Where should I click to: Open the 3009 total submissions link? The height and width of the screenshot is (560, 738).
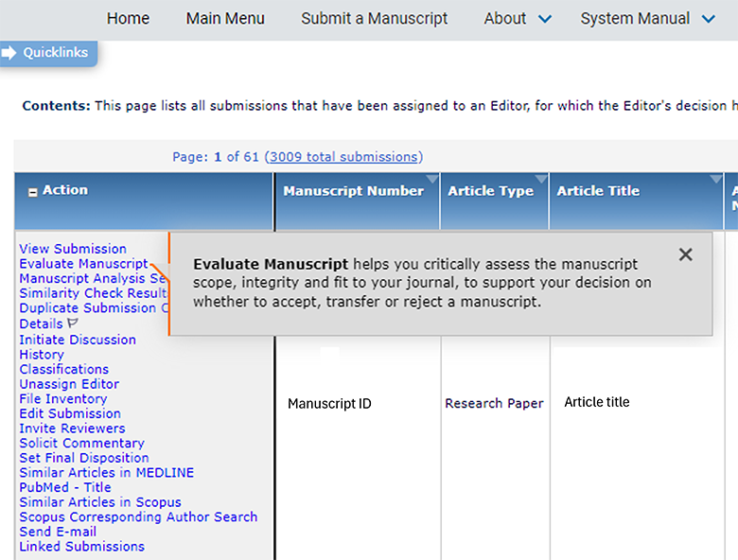(343, 157)
